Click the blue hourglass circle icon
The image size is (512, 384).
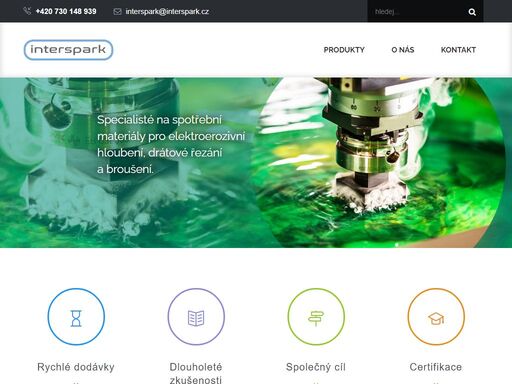76,317
